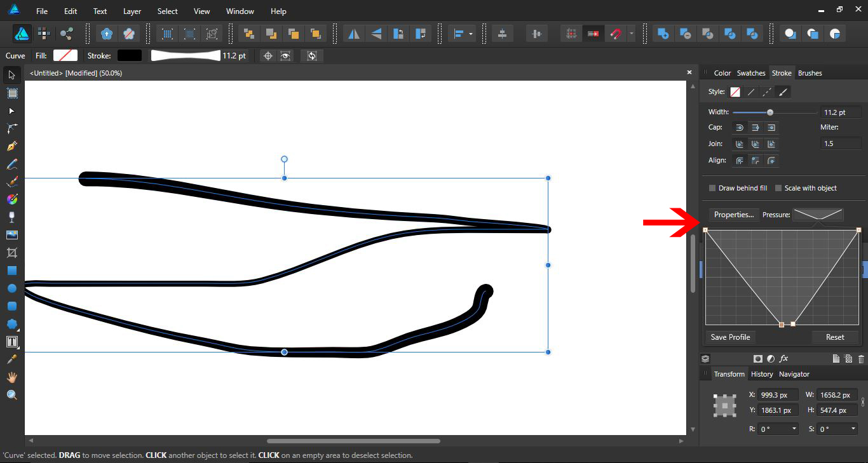Activate the Artistic Text tool
Viewport: 868px width, 463px height.
click(11, 341)
